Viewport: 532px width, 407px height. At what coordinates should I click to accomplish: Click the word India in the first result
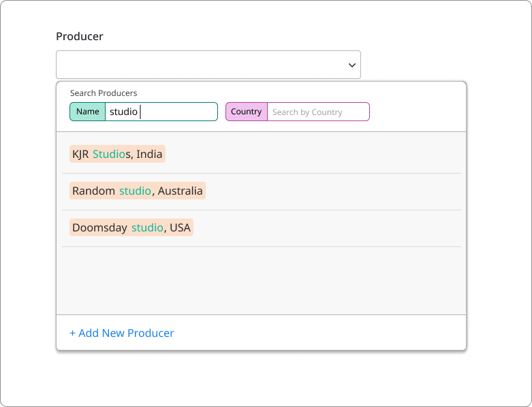point(149,154)
